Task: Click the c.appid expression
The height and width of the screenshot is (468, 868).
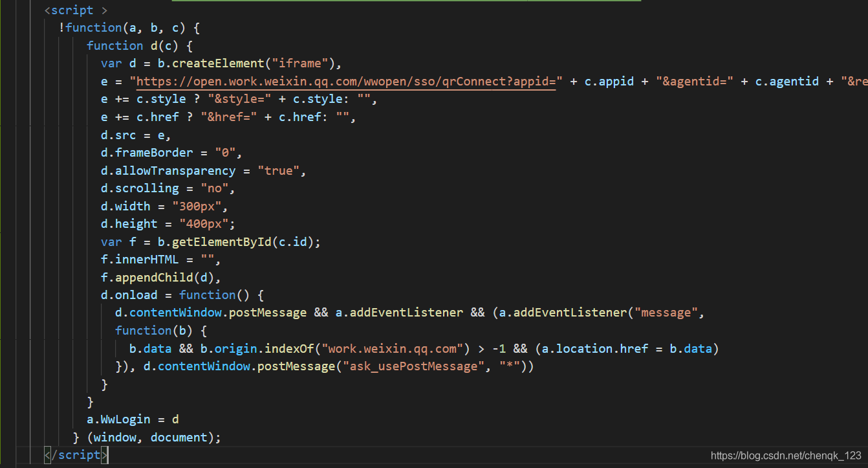Action: coord(609,82)
